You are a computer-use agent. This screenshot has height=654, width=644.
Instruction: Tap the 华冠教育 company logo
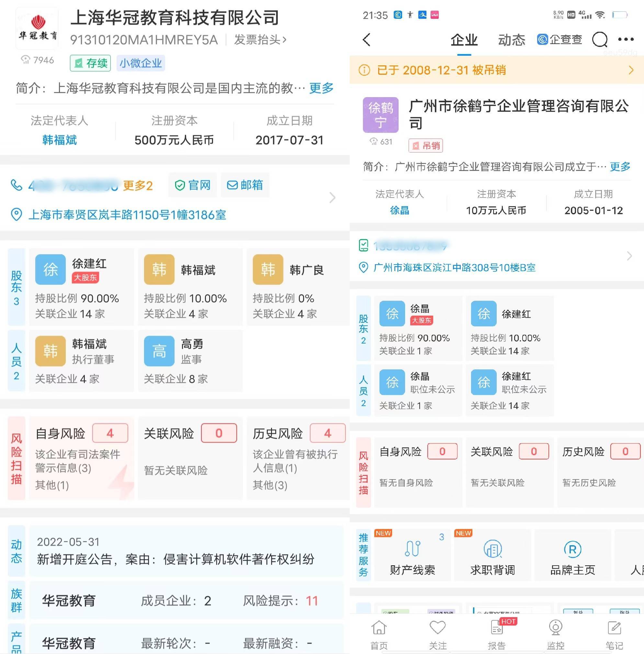coord(37,29)
